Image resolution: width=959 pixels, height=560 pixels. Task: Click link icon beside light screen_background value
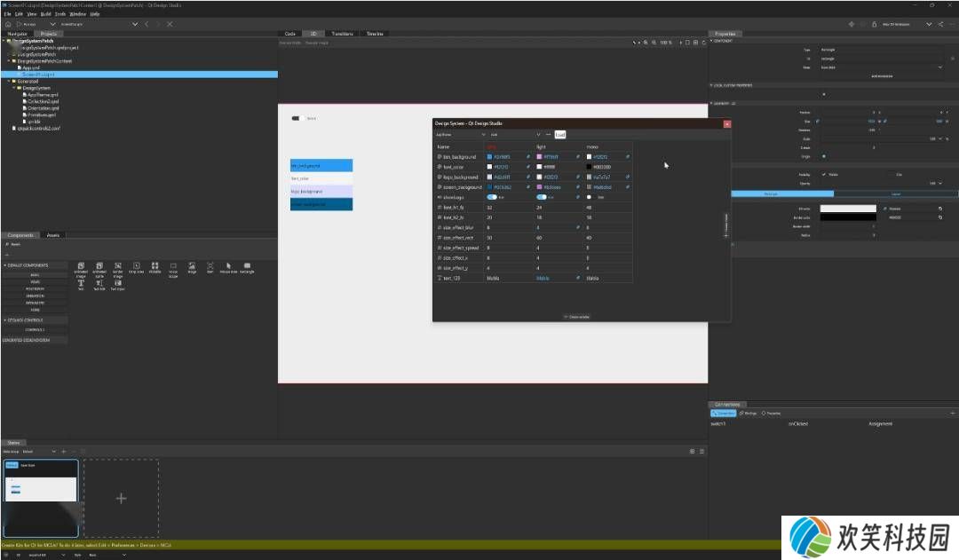[578, 187]
